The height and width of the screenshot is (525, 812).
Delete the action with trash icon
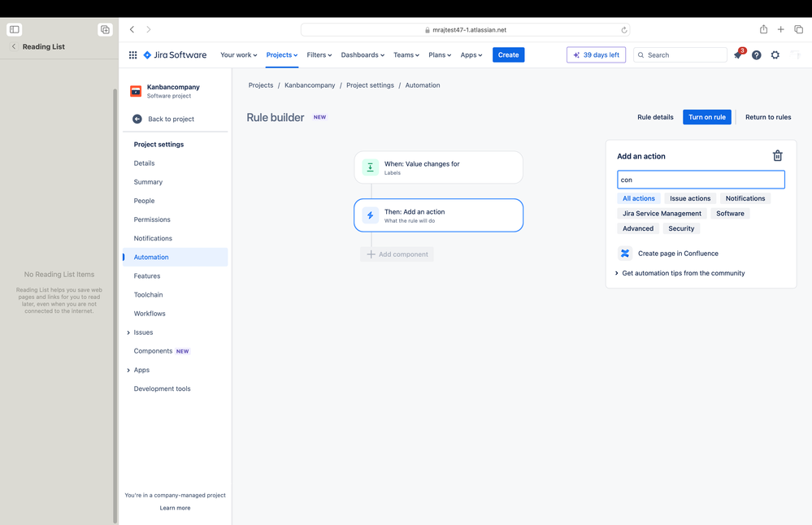(778, 155)
